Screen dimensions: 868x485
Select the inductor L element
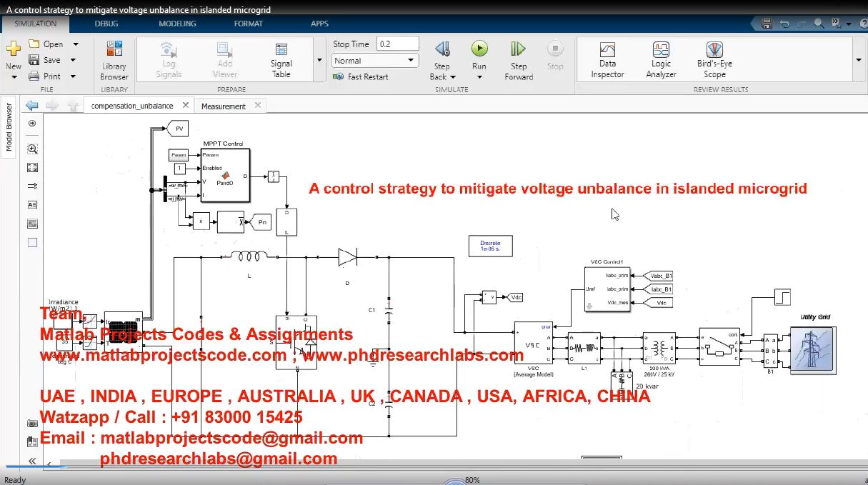coord(249,256)
